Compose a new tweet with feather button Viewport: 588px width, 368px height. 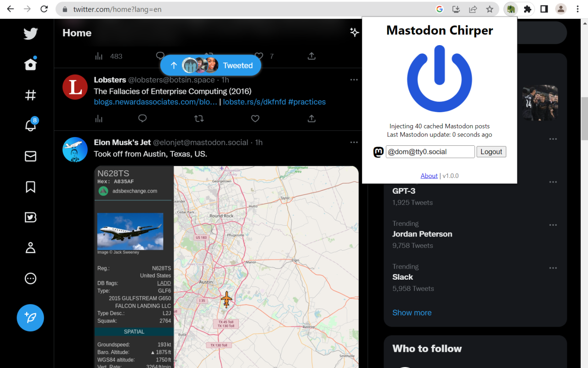click(x=30, y=317)
